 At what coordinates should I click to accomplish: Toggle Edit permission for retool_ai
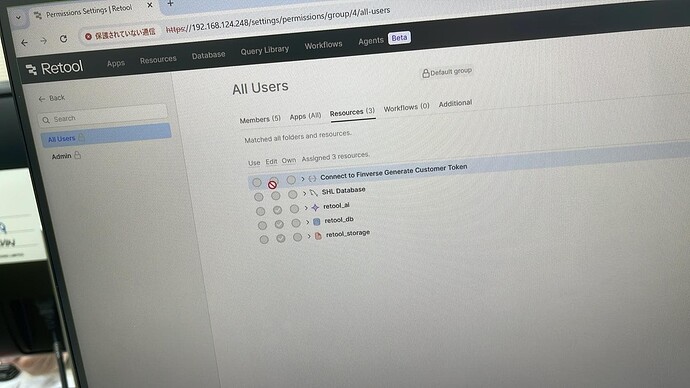point(277,210)
